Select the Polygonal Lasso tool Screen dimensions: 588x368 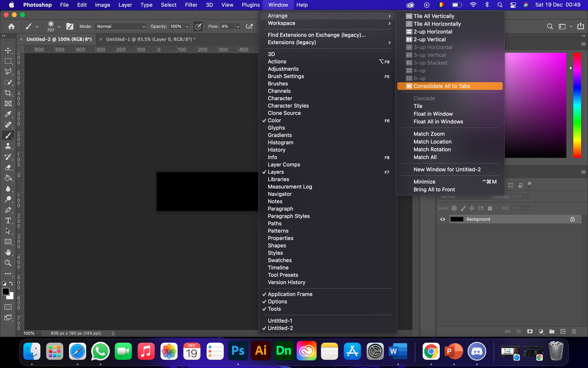pyautogui.click(x=8, y=71)
